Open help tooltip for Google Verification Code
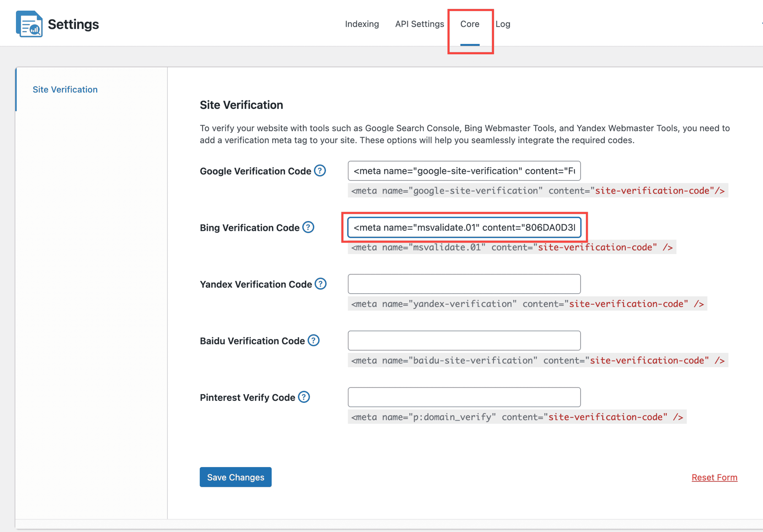The height and width of the screenshot is (532, 763). [320, 171]
